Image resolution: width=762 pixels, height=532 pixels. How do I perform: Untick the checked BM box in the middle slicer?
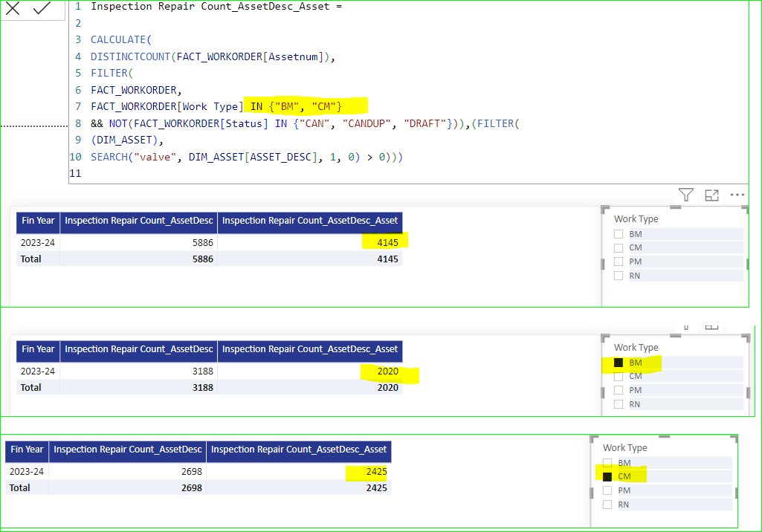point(619,363)
